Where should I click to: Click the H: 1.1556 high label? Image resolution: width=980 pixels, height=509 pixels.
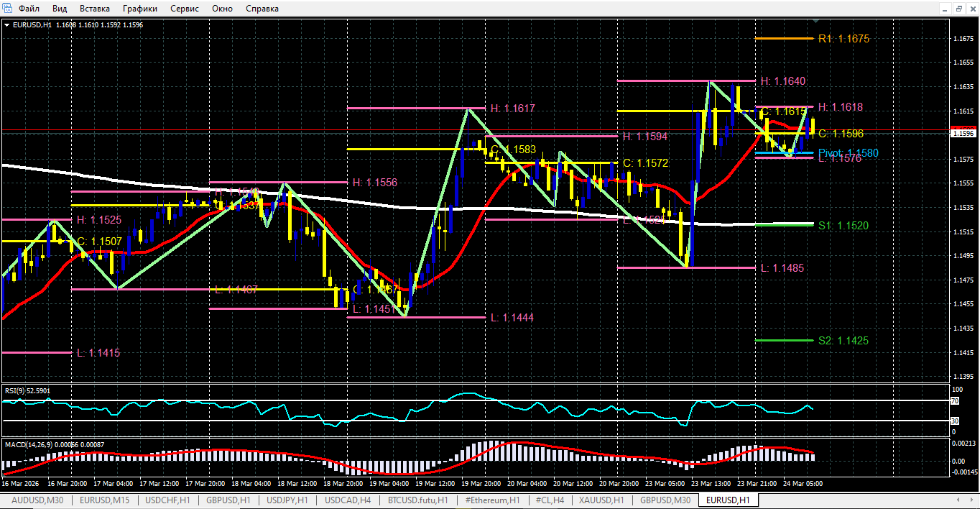374,183
